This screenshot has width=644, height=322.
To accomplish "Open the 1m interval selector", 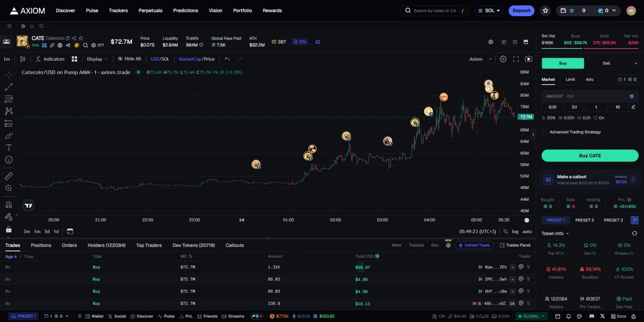I will pyautogui.click(x=7, y=59).
